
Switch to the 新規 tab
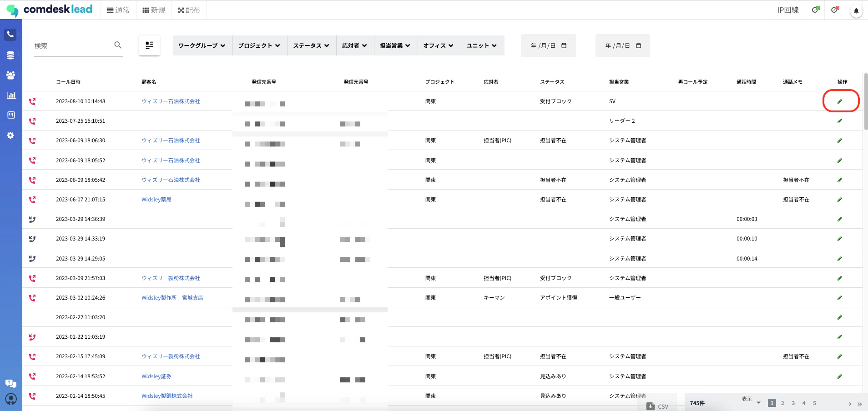click(x=154, y=10)
